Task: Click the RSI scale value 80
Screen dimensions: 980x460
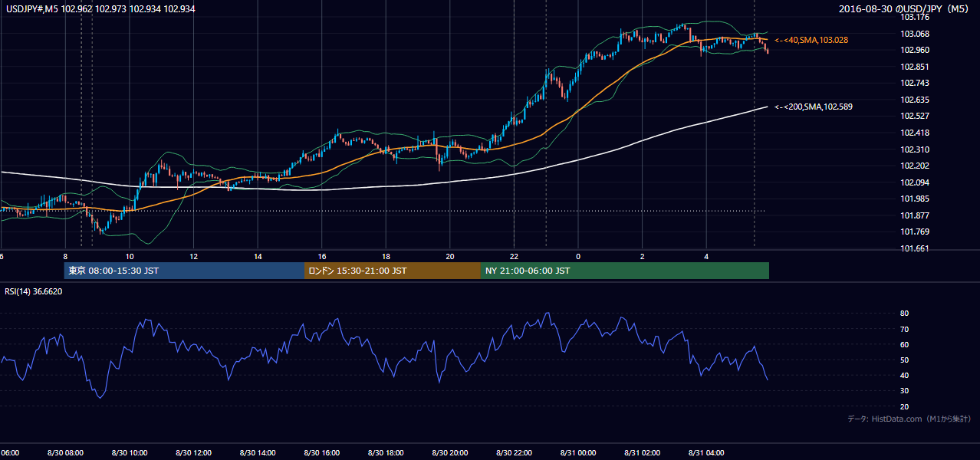Action: click(x=905, y=314)
